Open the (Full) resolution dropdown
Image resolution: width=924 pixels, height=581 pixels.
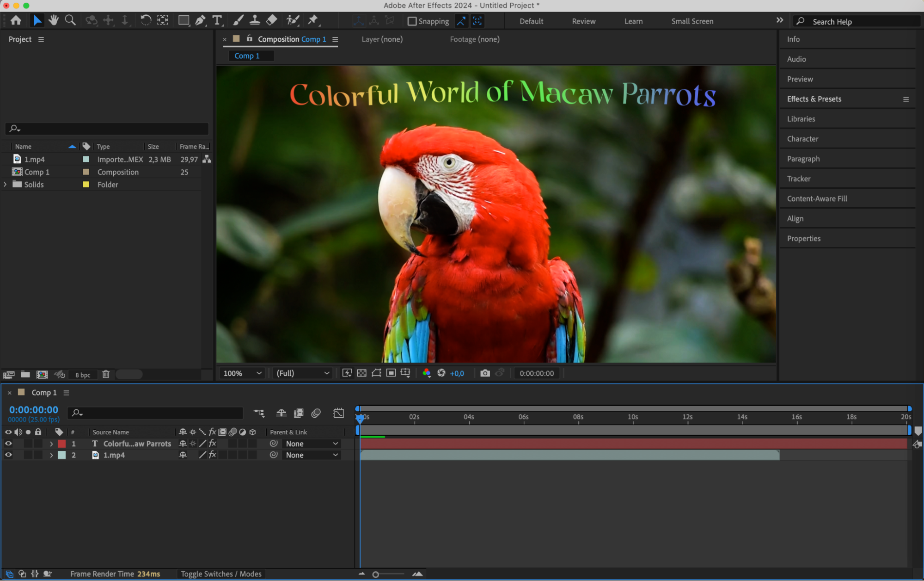pos(302,373)
